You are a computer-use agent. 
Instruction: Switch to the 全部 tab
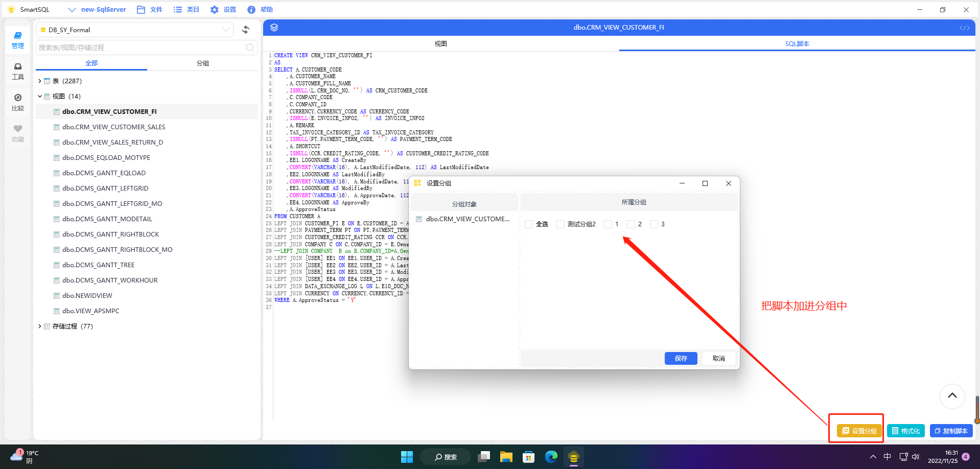91,63
